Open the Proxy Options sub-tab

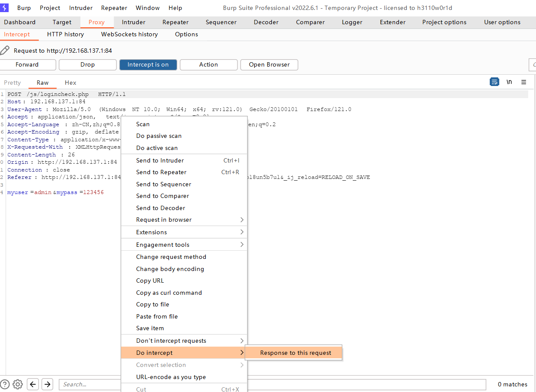pos(187,34)
